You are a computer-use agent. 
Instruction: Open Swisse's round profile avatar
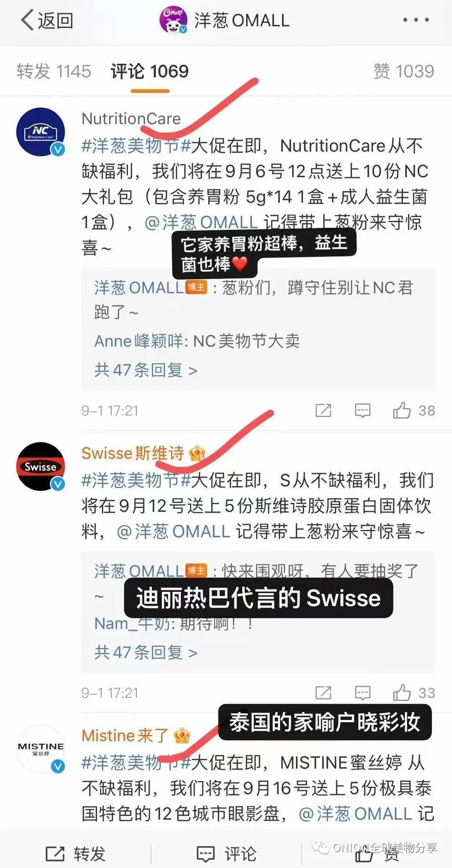click(x=41, y=466)
